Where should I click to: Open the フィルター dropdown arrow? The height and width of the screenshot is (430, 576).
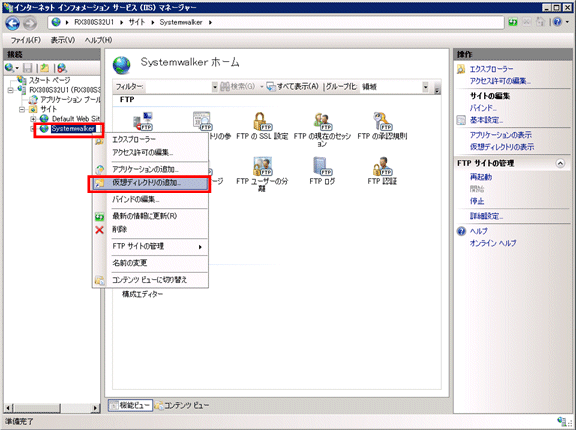pyautogui.click(x=215, y=87)
